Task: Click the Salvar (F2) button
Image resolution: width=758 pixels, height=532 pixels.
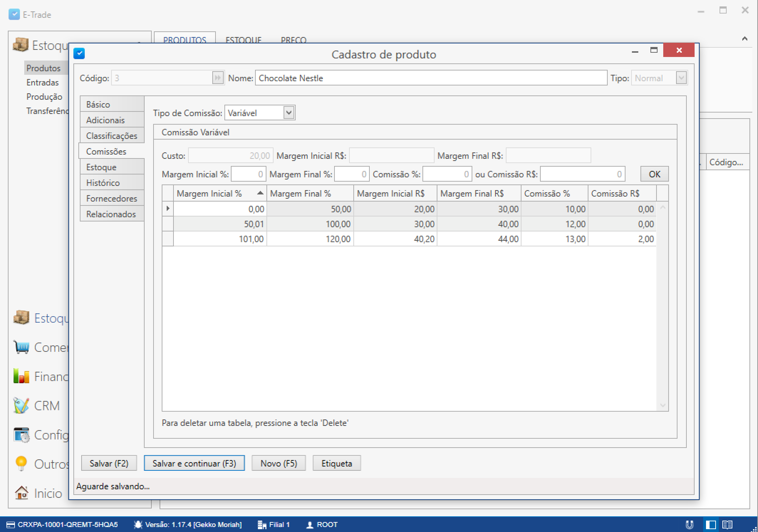Action: (109, 463)
